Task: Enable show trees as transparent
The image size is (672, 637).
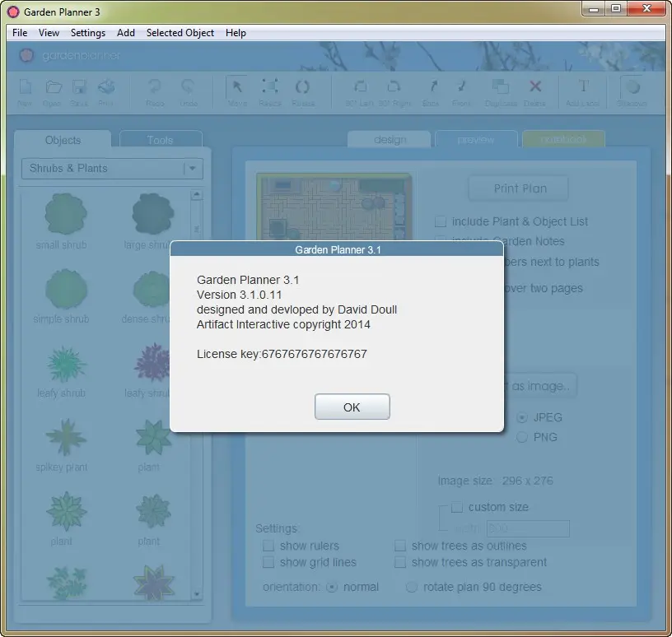Action: click(x=400, y=562)
